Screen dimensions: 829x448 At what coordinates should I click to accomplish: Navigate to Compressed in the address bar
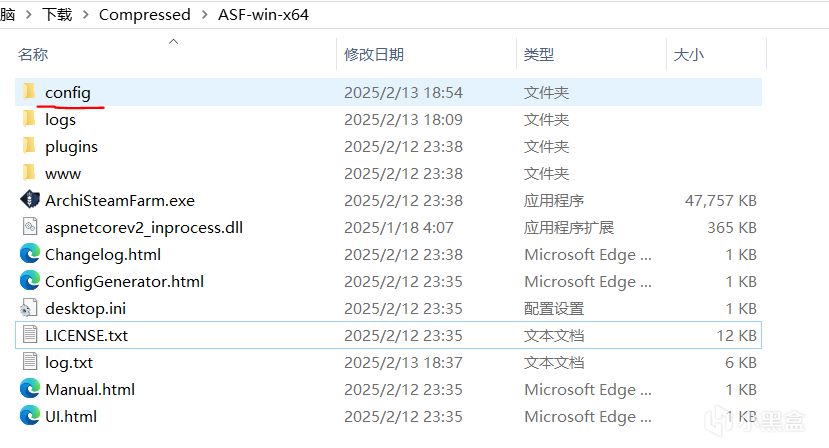coord(145,15)
